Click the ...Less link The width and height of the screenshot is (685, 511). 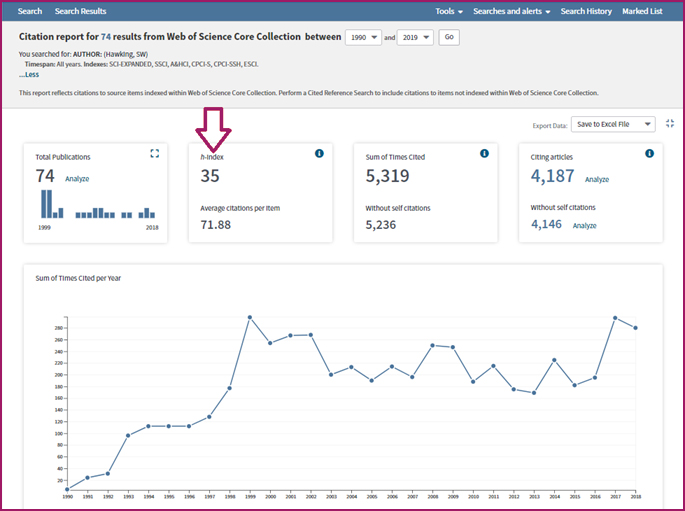click(29, 75)
